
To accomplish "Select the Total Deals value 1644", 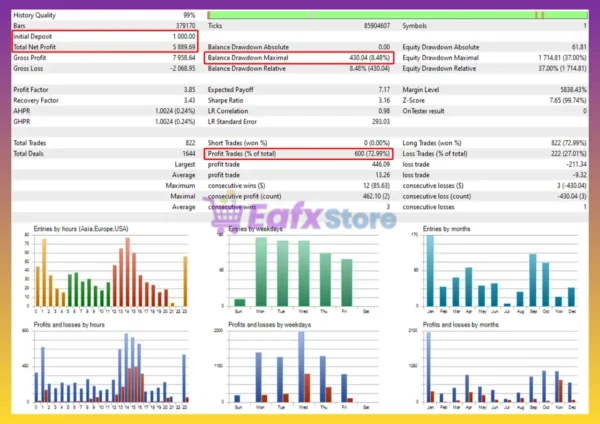I will point(189,153).
